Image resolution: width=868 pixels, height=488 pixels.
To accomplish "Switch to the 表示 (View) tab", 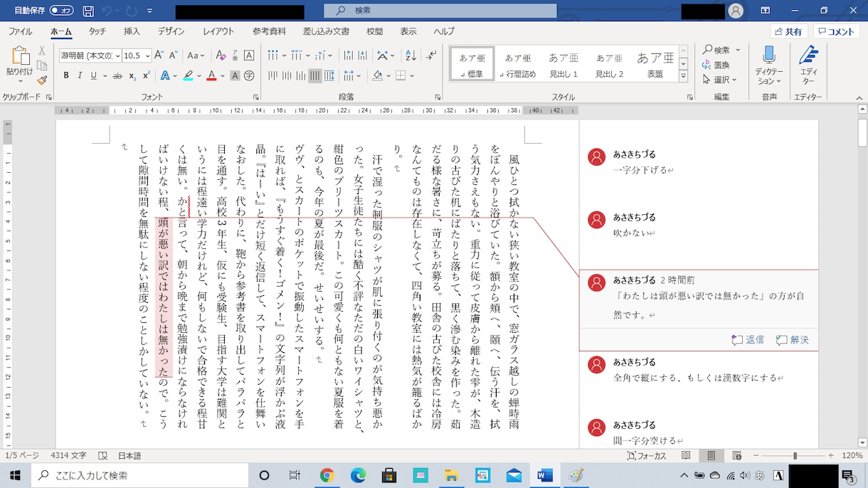I will [x=408, y=31].
